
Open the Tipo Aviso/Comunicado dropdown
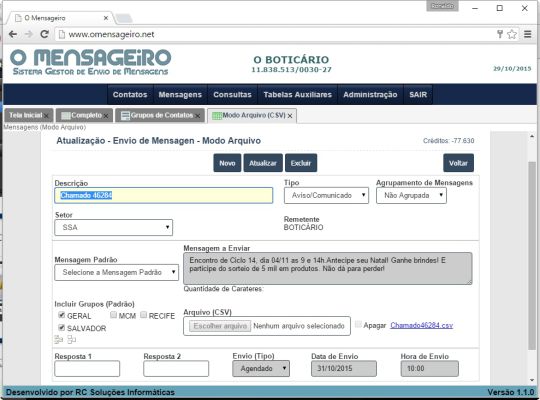coord(326,195)
